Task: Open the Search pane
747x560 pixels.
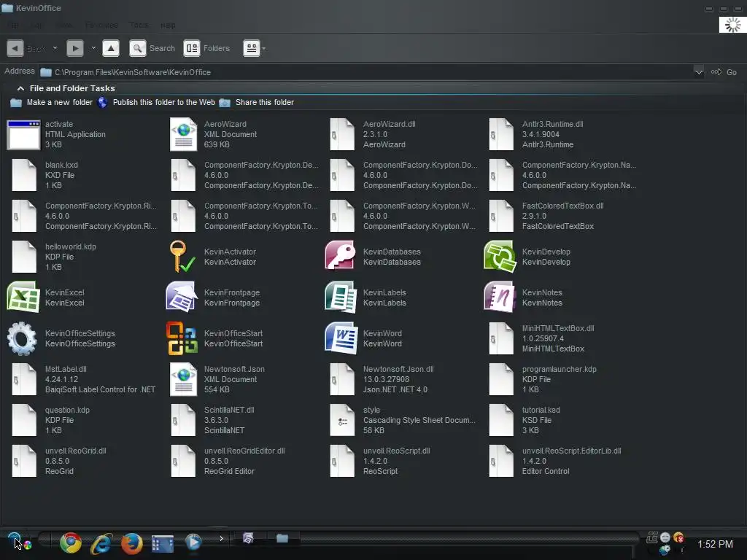Action: point(152,48)
